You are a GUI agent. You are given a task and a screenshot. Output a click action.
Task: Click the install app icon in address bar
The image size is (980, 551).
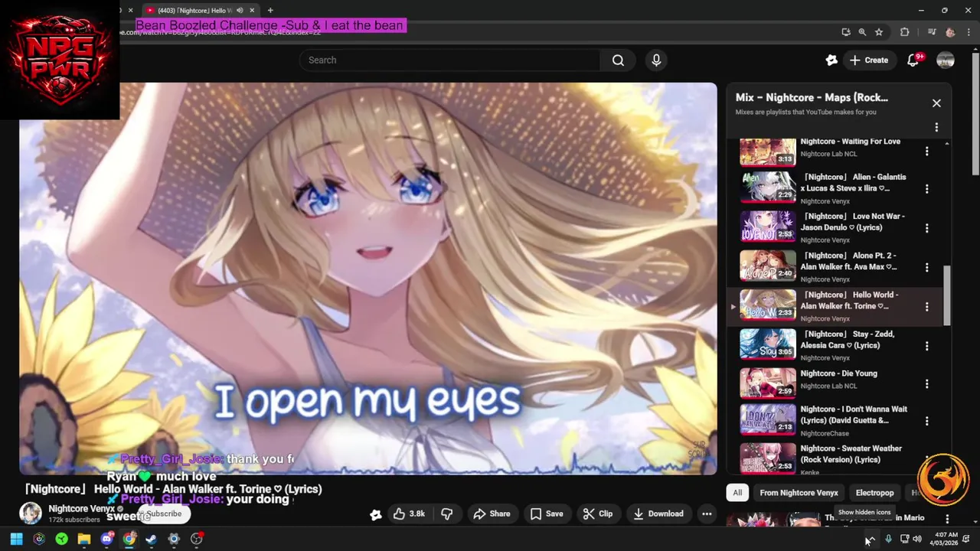[x=845, y=32]
